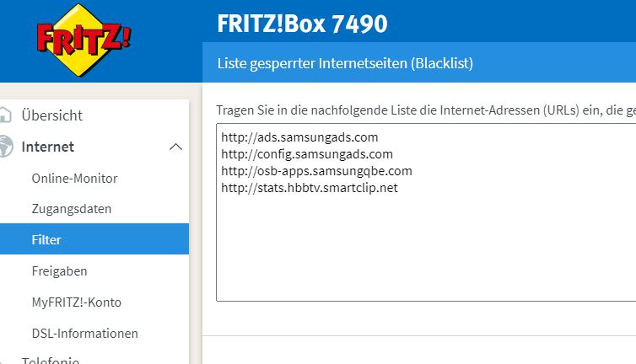636x364 pixels.
Task: Collapse the Internet menu chevron
Action: point(175,147)
